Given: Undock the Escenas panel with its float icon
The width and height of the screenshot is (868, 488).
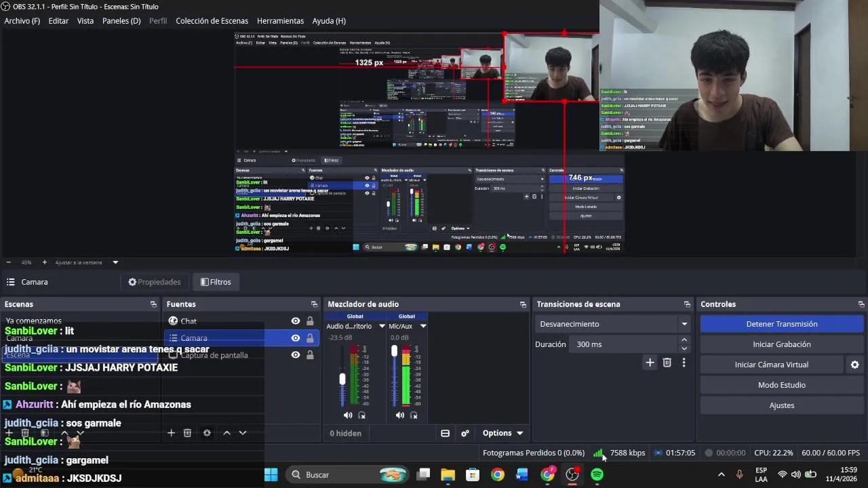Looking at the screenshot, I should click(x=153, y=304).
